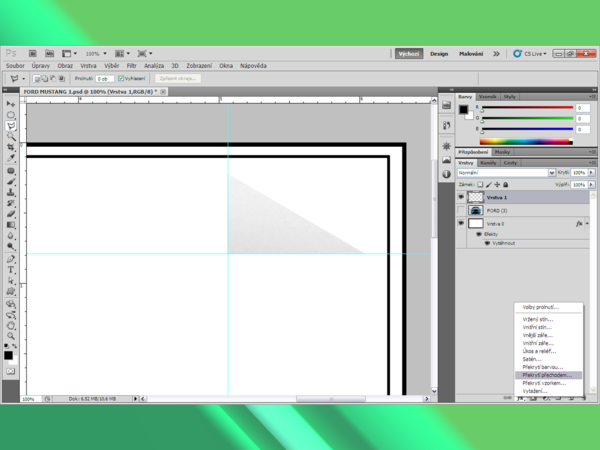The image size is (600, 450).
Task: Click the foreground color swatch in Barvy panel
Action: pos(464,109)
